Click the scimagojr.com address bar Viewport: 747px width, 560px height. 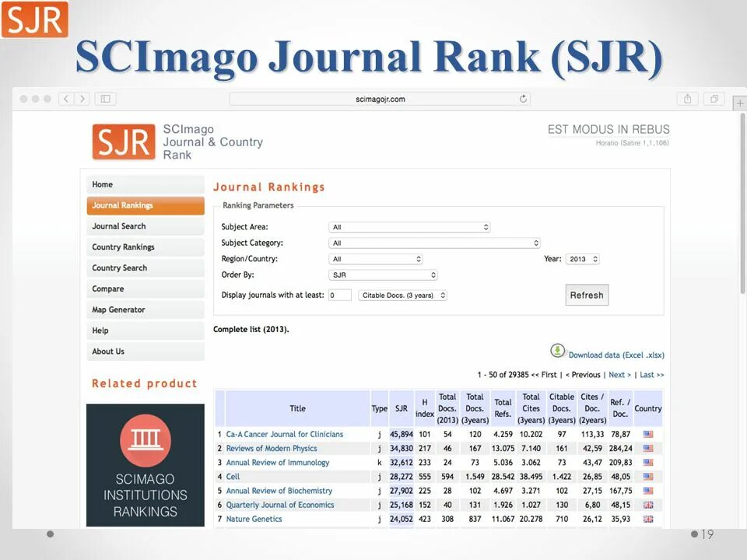[381, 99]
